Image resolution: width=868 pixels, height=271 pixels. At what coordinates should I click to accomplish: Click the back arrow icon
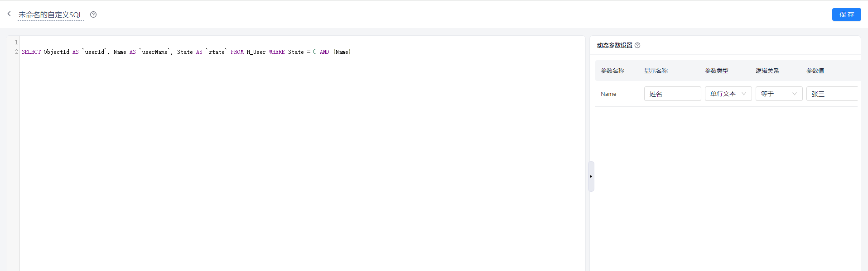tap(9, 14)
